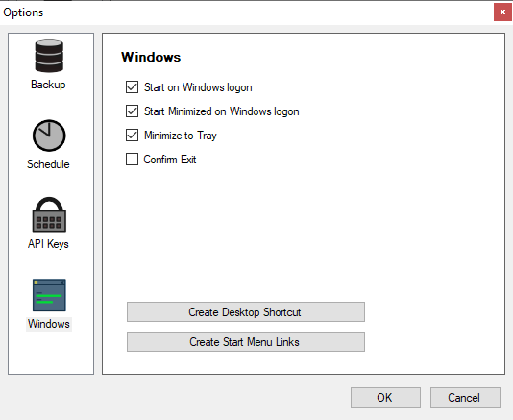
Task: Dismiss dialog with Cancel button
Action: (x=465, y=397)
